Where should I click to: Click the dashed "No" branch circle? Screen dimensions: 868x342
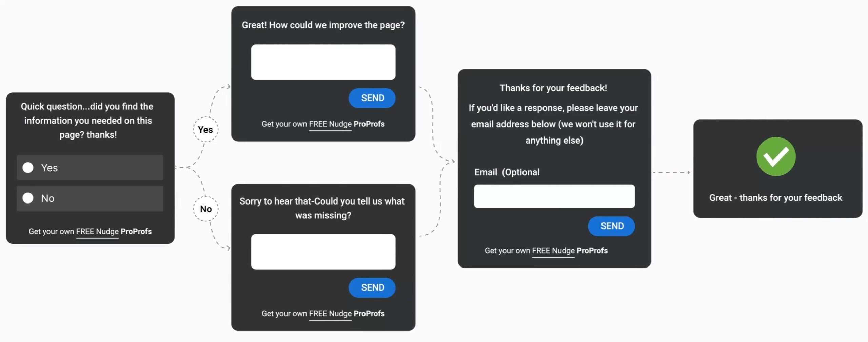[205, 209]
